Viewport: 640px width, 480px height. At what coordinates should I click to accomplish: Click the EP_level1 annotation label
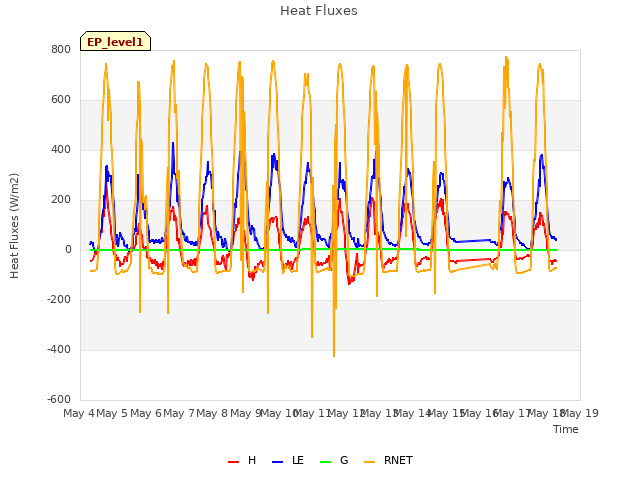click(x=116, y=42)
